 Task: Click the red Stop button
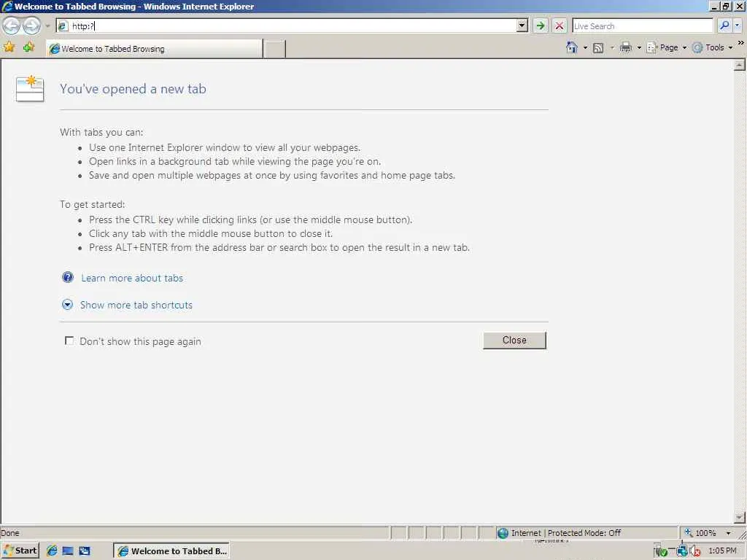pyautogui.click(x=560, y=26)
